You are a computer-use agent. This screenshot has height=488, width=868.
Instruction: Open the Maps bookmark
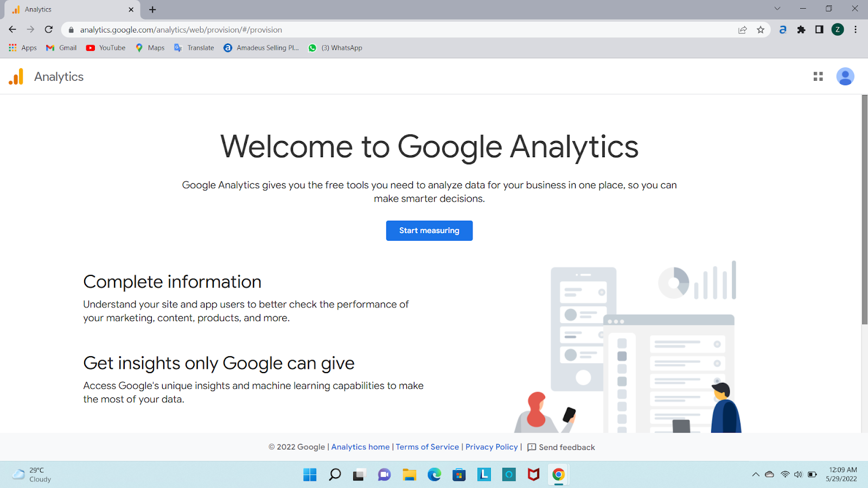pyautogui.click(x=150, y=48)
